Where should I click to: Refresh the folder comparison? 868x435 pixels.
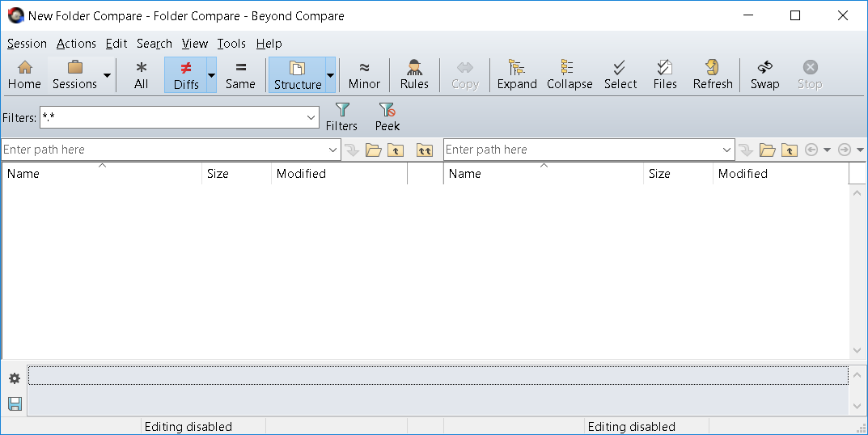(713, 74)
